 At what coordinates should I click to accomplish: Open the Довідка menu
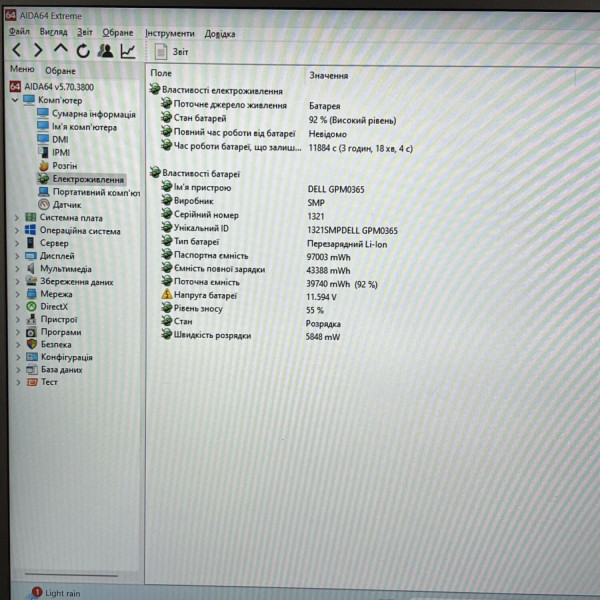pos(220,34)
